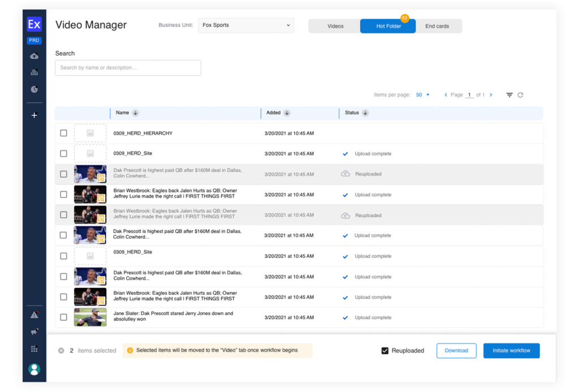The image size is (579, 392).
Task: Switch to the End cards tab
Action: coord(437,26)
